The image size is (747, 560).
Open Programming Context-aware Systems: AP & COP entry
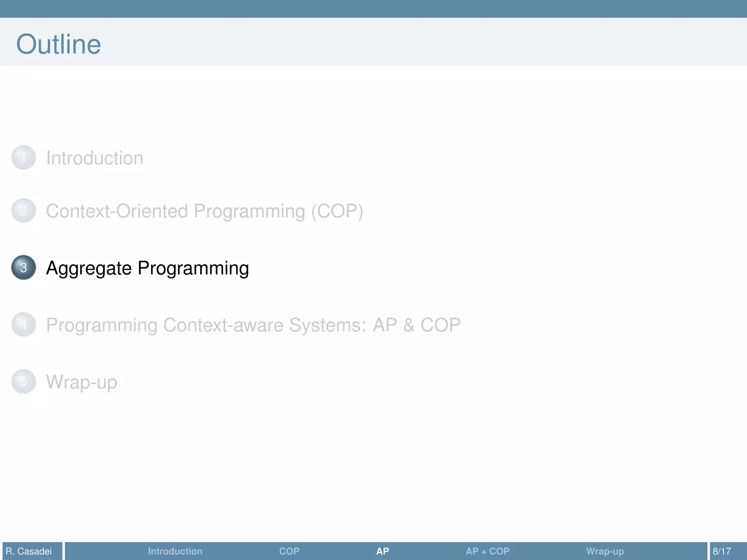(x=253, y=326)
